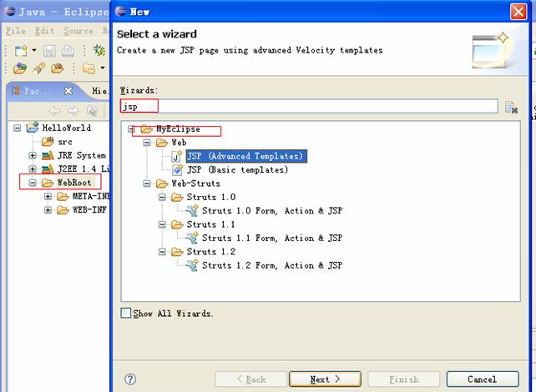Select Struts 1.2 Form, Action & JSP
This screenshot has width=536, height=392.
point(272,265)
